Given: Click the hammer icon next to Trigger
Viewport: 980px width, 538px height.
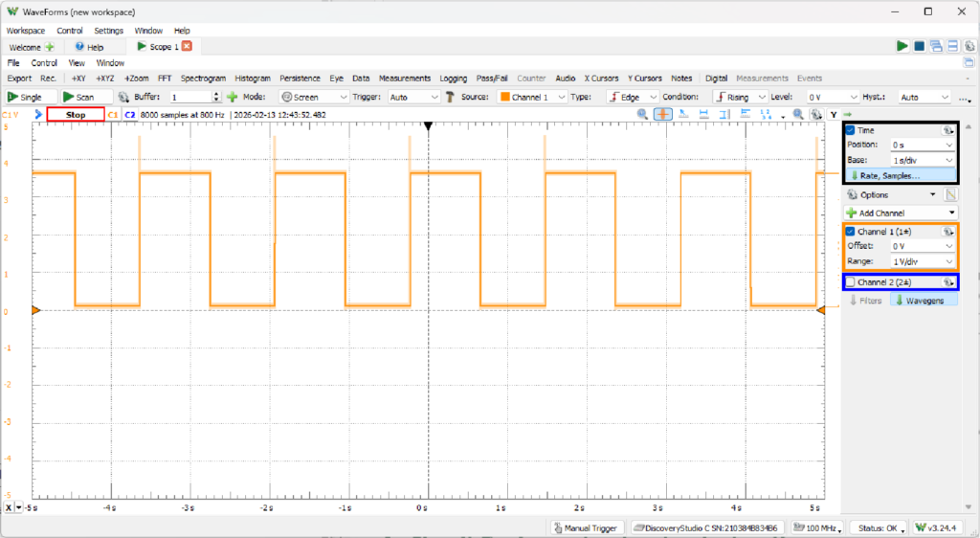Looking at the screenshot, I should click(451, 97).
